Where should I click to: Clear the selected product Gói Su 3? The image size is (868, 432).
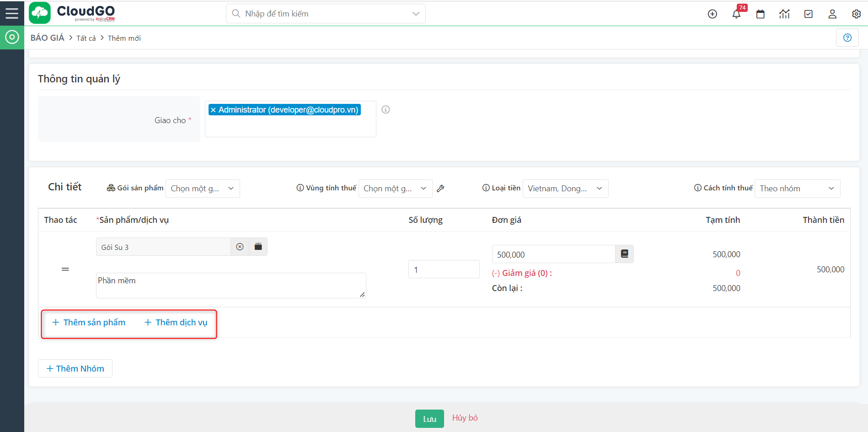[240, 247]
